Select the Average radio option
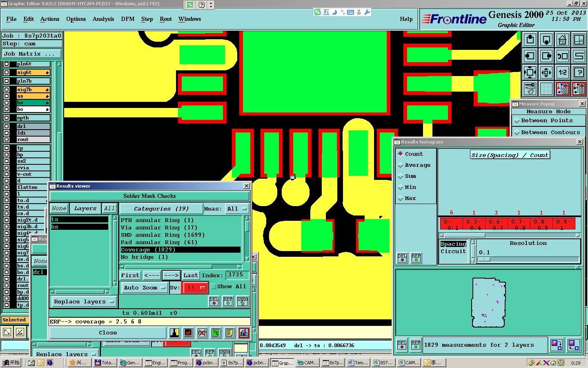Screen dimensions: 588x368 [401, 165]
